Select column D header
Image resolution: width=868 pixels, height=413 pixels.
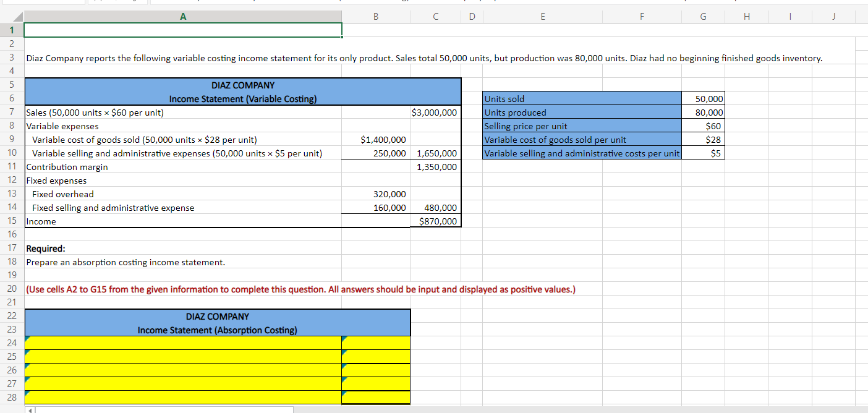pyautogui.click(x=472, y=17)
